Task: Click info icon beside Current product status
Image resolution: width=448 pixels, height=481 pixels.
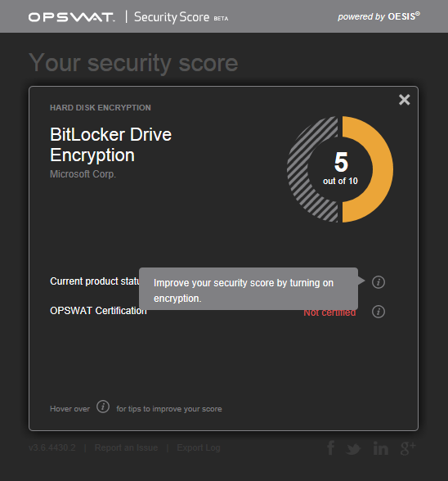Action: [x=379, y=282]
